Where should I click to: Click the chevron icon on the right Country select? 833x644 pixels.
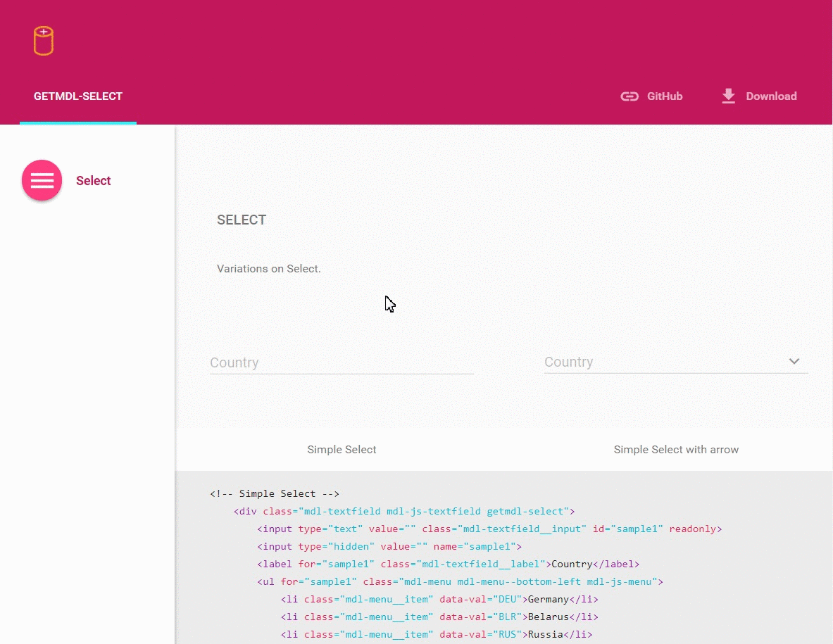point(794,361)
